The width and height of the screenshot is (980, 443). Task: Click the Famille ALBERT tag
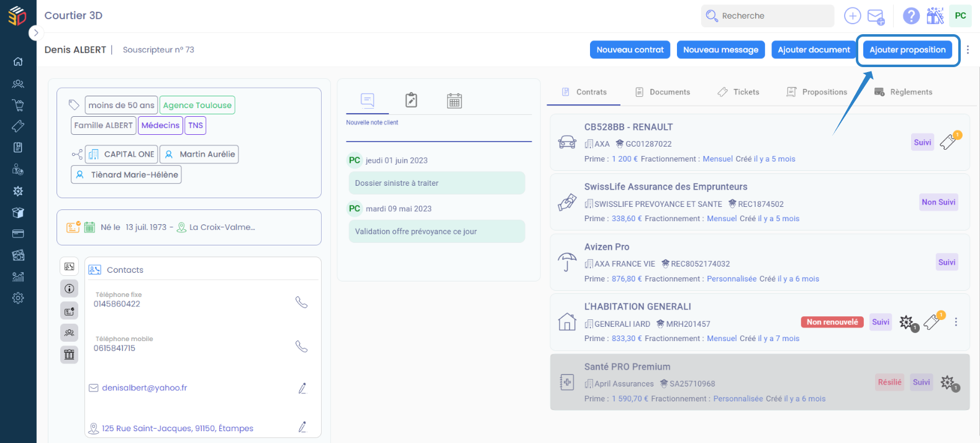[103, 126]
